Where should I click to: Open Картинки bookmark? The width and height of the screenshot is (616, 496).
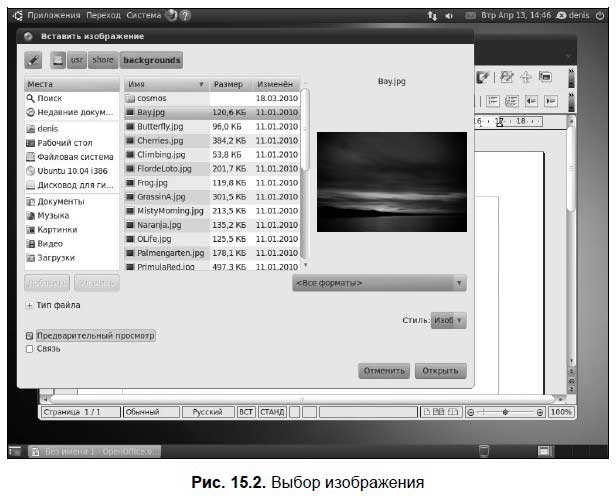point(72,230)
